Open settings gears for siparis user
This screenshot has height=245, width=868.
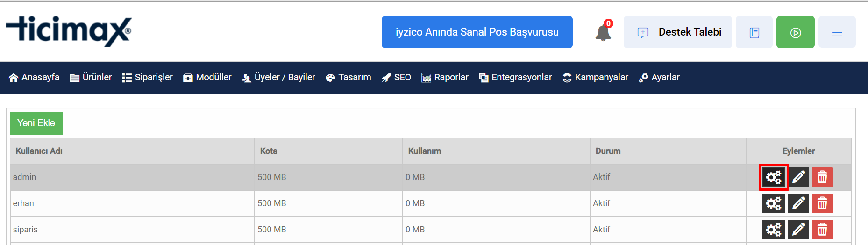[x=774, y=230]
